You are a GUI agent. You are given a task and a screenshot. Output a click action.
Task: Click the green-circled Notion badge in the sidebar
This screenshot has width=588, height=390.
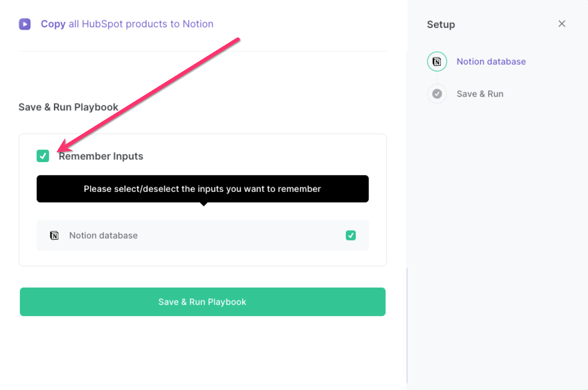pos(437,61)
